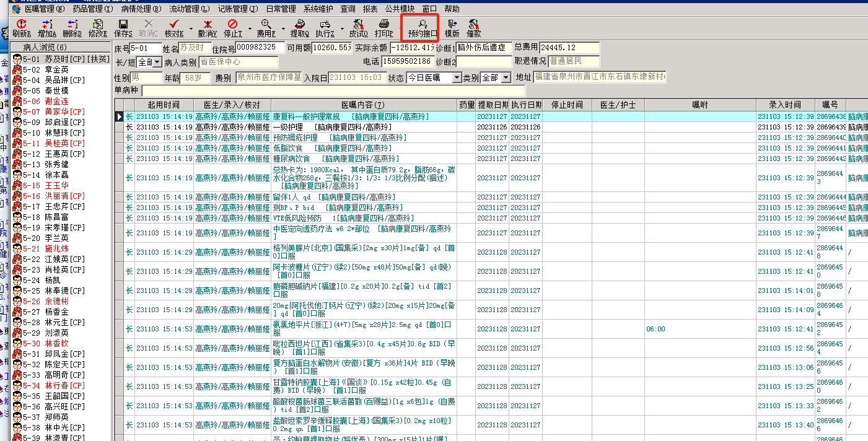Click the 保存S save icon
The image size is (868, 441).
coord(123,28)
